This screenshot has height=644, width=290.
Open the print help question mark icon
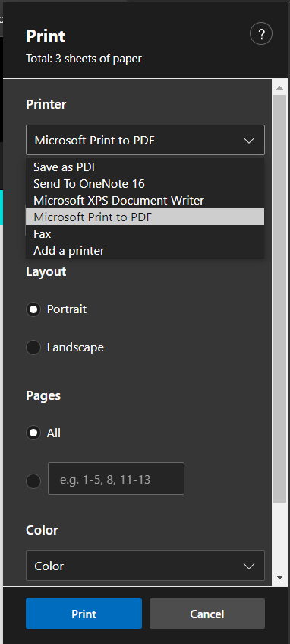pyautogui.click(x=261, y=34)
